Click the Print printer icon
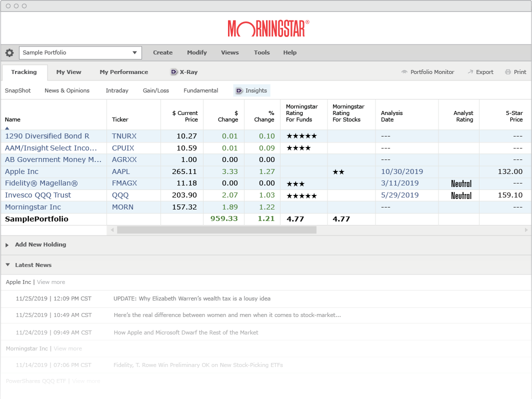The height and width of the screenshot is (399, 532). point(508,72)
